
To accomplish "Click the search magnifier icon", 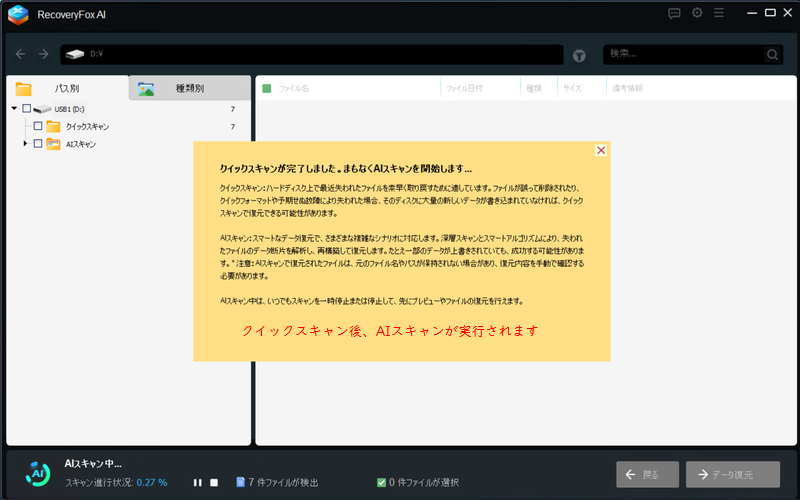I will [x=772, y=55].
